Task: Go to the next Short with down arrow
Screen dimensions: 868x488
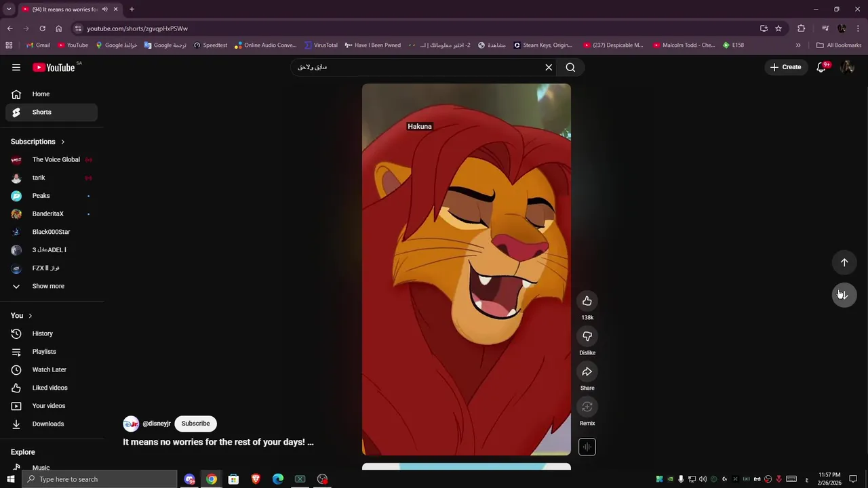Action: click(x=844, y=295)
